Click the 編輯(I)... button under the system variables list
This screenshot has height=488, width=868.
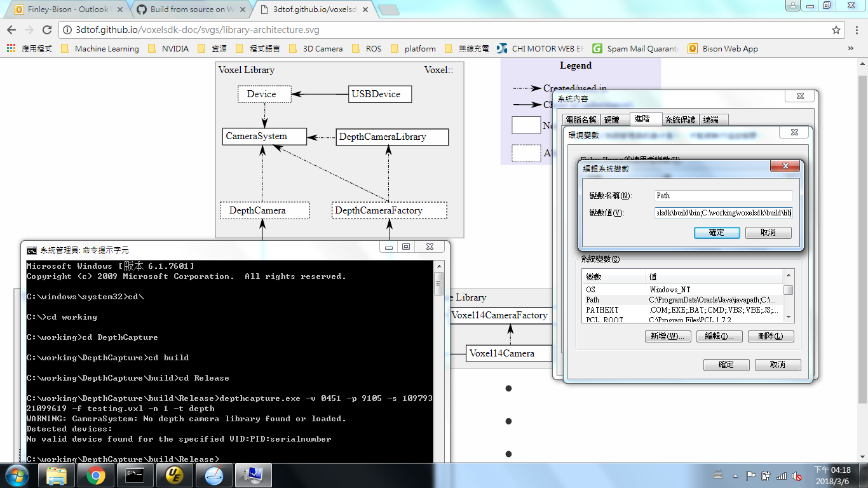coord(719,336)
